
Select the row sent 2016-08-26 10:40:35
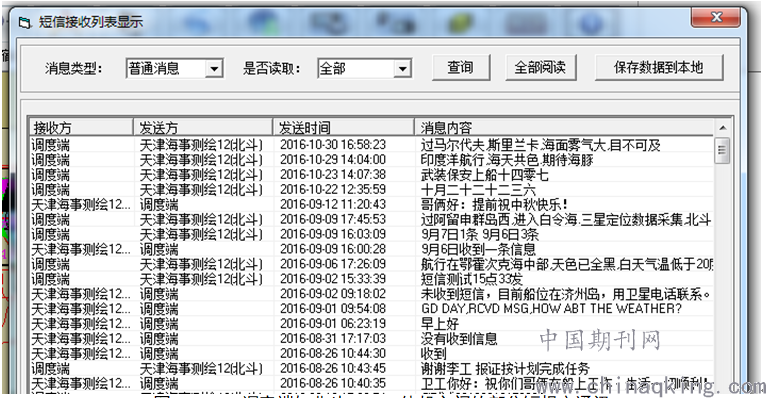(371, 383)
